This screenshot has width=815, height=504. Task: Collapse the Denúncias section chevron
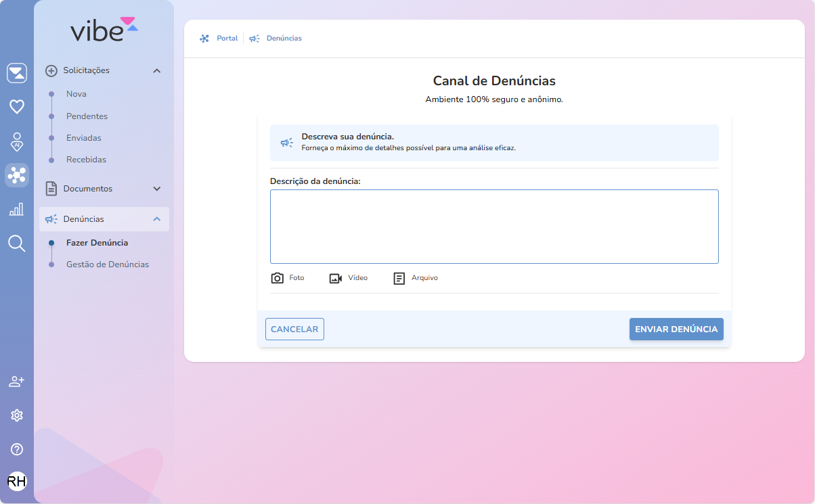(157, 219)
